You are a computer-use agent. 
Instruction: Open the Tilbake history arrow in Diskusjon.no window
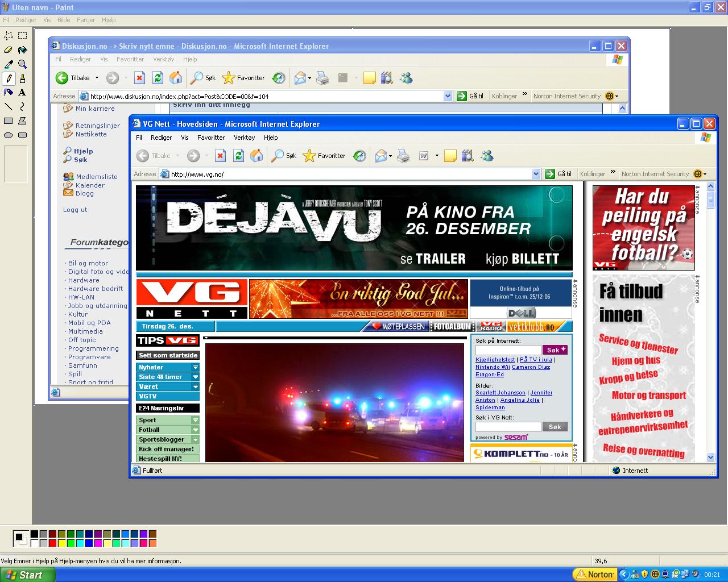coord(97,78)
